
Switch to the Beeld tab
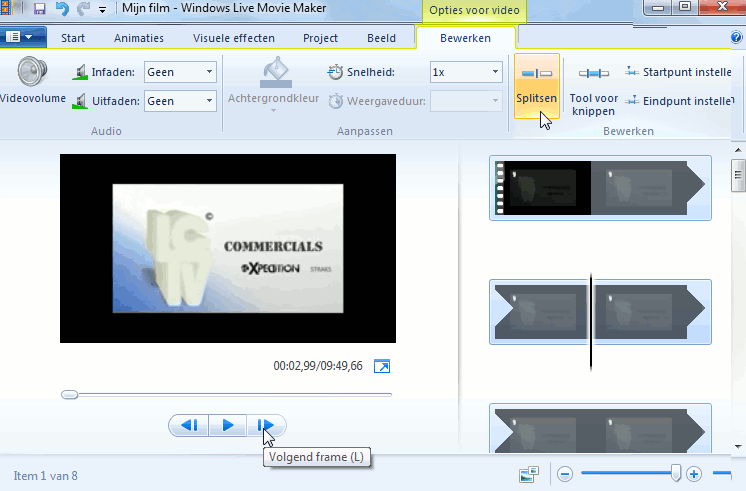click(x=381, y=38)
